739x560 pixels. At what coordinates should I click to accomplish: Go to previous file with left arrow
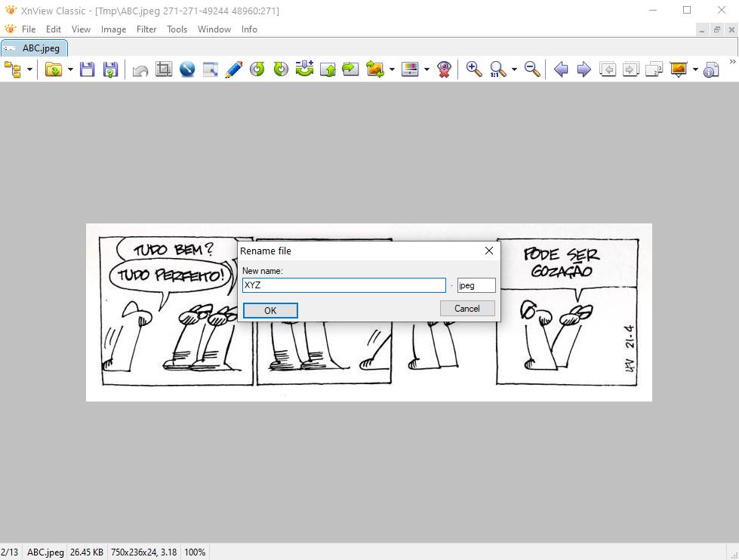[x=561, y=69]
